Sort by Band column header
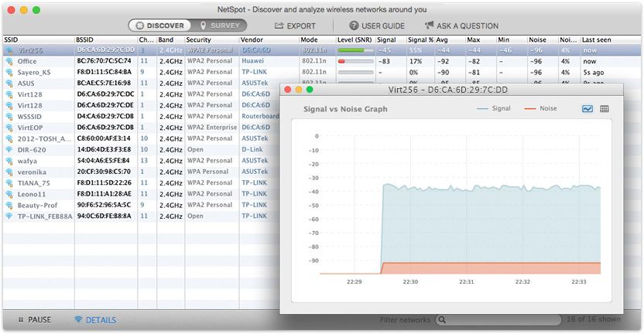Screen dimensions: 644x334 166,39
